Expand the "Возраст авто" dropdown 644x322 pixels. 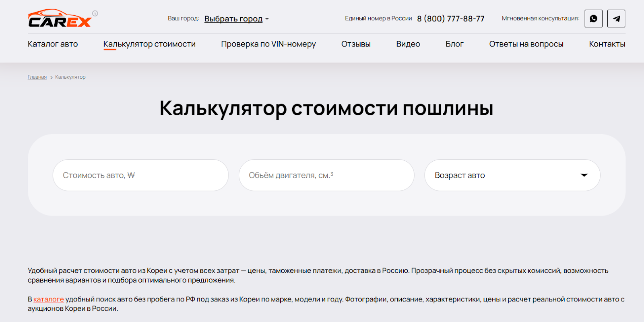[x=512, y=175]
